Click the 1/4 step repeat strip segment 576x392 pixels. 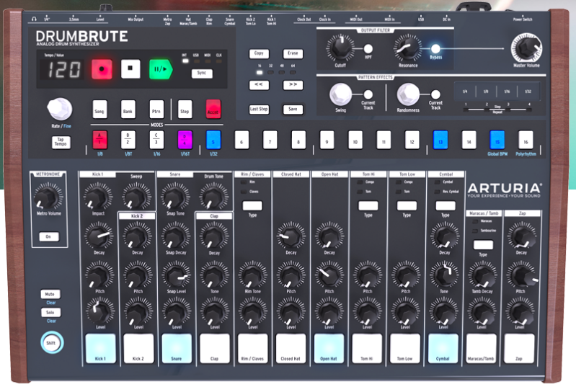465,92
